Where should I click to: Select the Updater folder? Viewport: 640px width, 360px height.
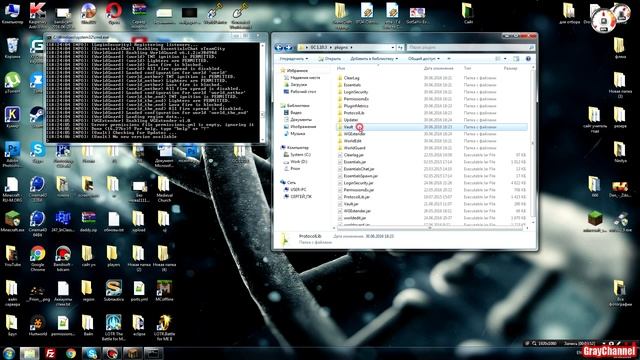[351, 120]
